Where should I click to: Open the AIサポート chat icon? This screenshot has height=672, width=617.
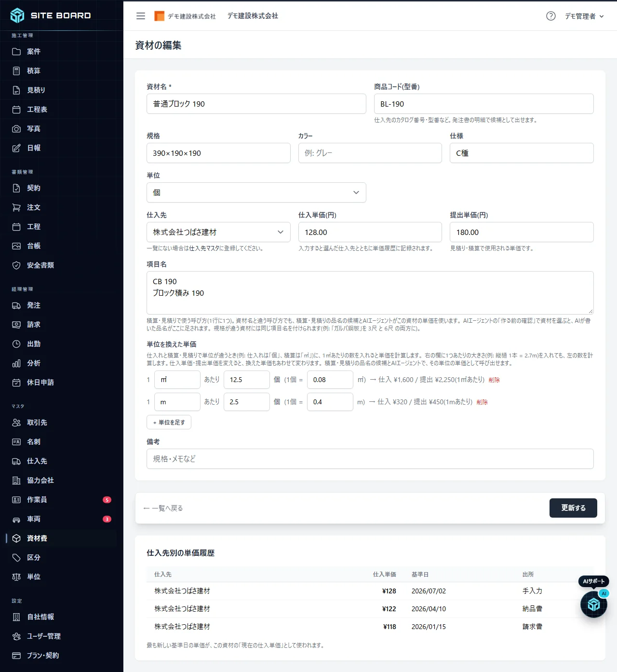pyautogui.click(x=594, y=604)
